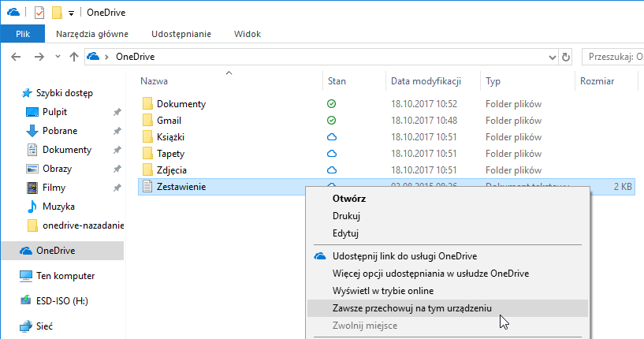This screenshot has height=339, width=644.
Task: Click the Zestawienie text document icon
Action: [x=147, y=187]
